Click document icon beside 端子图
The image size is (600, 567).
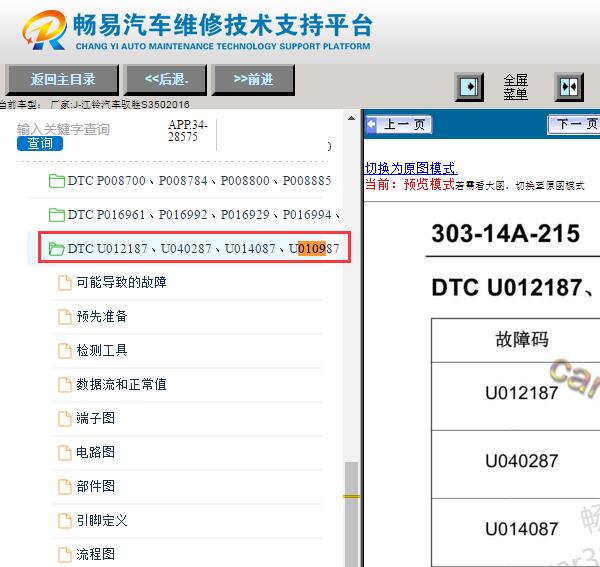[x=65, y=419]
